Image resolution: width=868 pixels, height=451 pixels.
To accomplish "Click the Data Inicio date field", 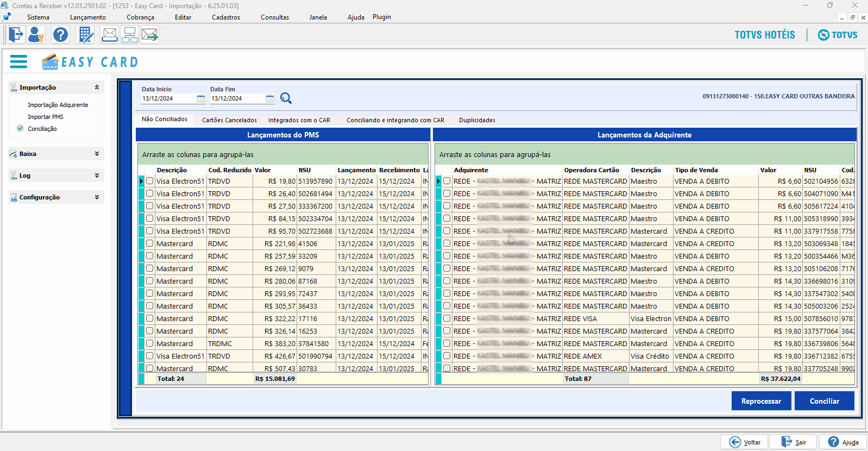I will (x=167, y=98).
